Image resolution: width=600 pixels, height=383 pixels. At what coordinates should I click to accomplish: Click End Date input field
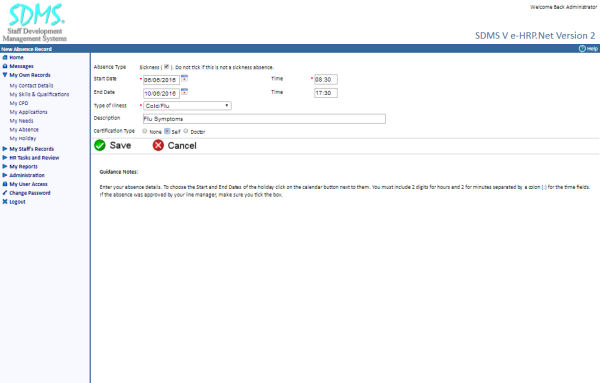(161, 93)
